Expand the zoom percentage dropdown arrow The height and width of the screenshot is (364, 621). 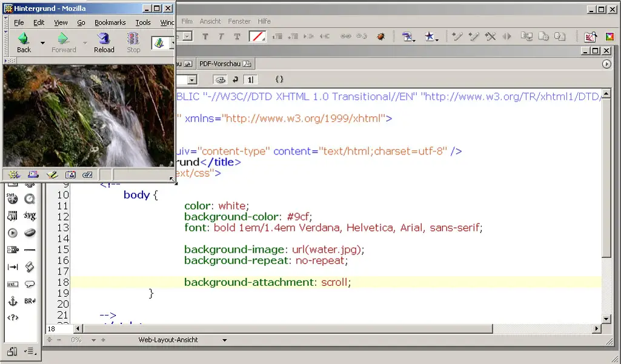click(x=93, y=340)
